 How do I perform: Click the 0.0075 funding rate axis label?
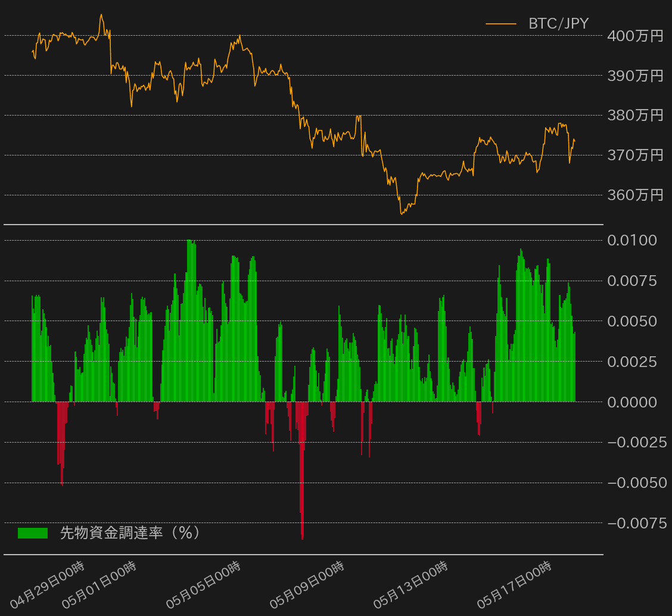[x=632, y=281]
